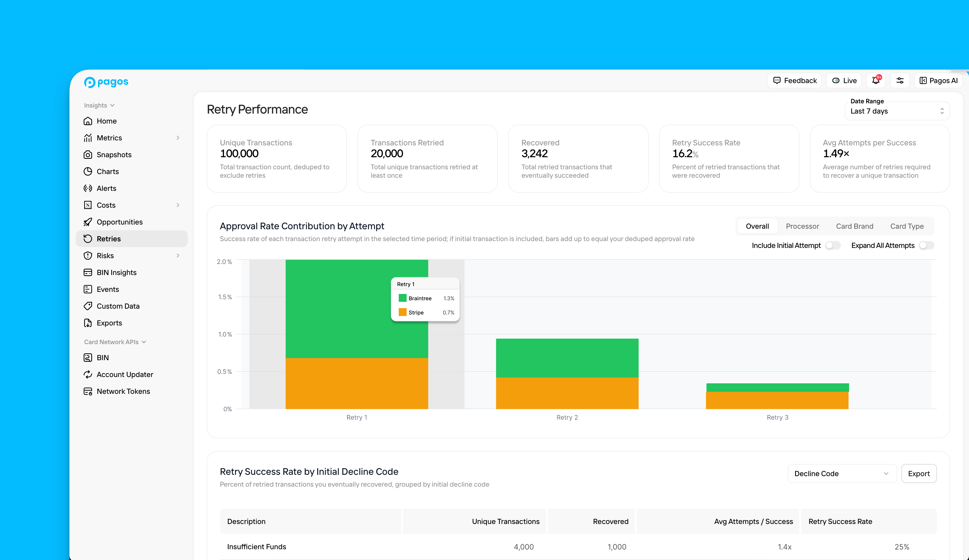Screen dimensions: 969x560
Task: Open the Decline Code dropdown
Action: pos(842,474)
